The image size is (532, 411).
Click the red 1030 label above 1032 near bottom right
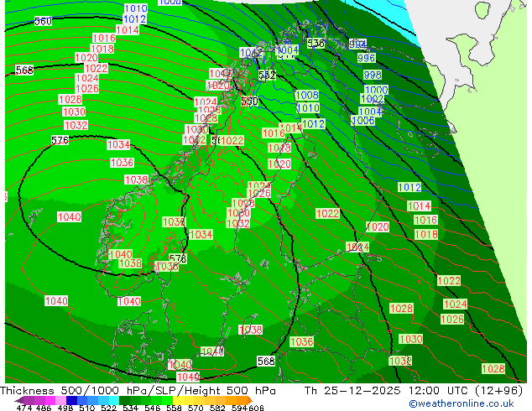click(410, 339)
